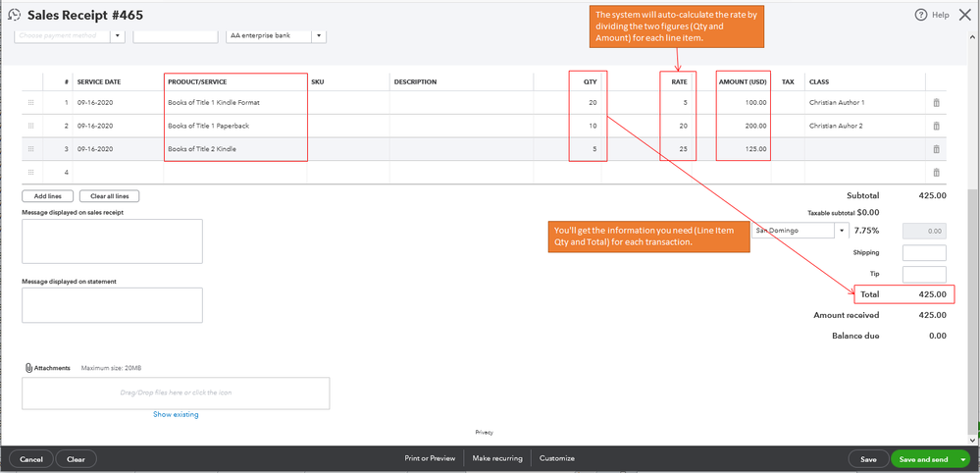Click the DESCRIPTION column header
Viewport: 980px width, 473px height.
[x=415, y=81]
